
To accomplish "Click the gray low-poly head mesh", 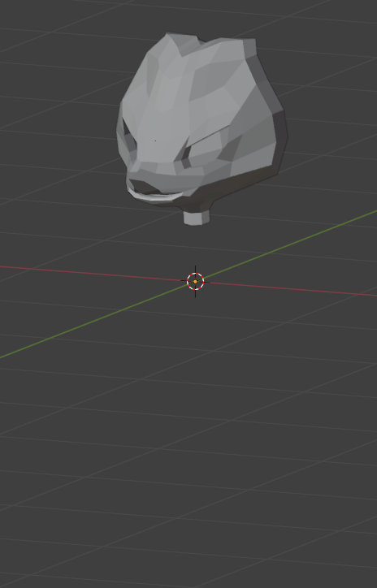I will 202,128.
